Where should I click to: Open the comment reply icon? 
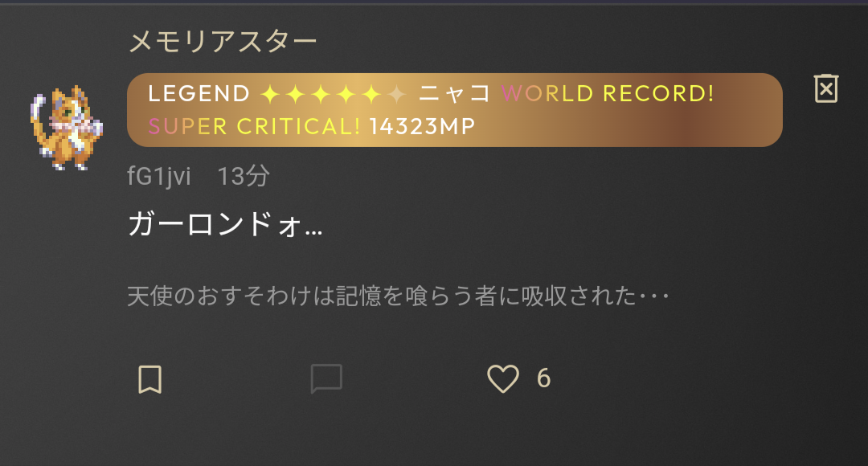326,378
